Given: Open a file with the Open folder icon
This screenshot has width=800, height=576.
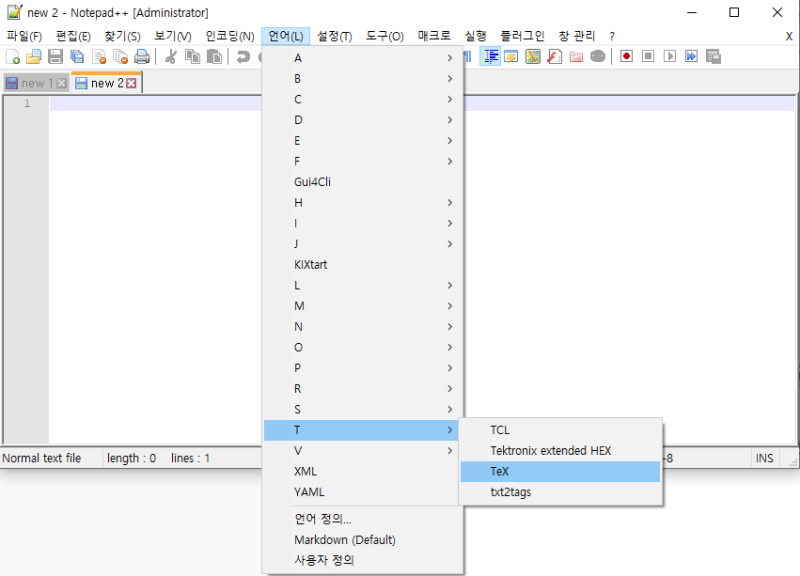Looking at the screenshot, I should 35,57.
